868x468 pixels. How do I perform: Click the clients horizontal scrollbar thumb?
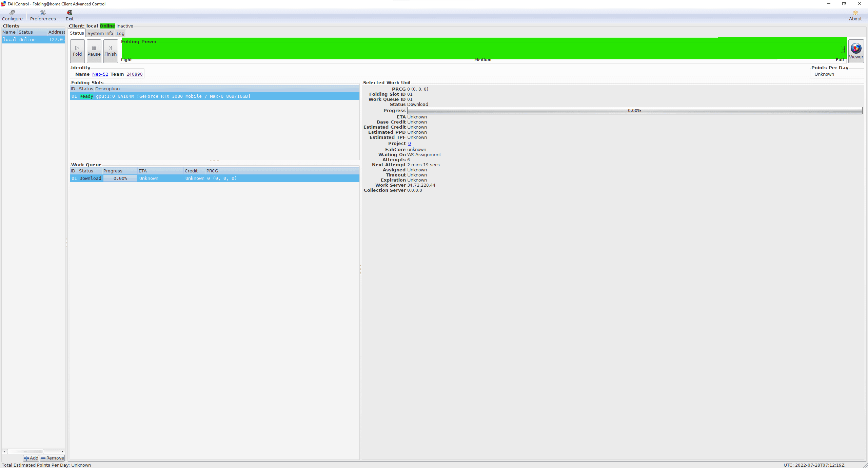25,451
